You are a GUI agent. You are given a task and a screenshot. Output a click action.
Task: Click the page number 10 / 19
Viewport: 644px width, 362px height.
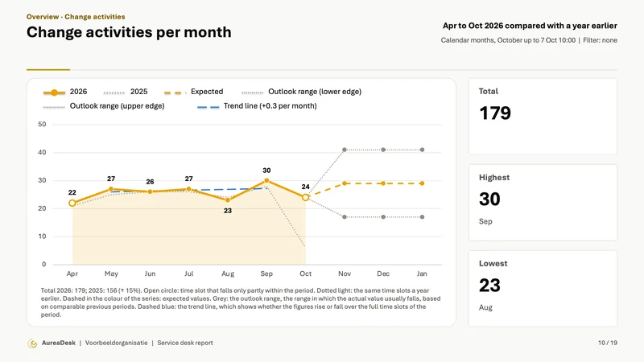[608, 343]
